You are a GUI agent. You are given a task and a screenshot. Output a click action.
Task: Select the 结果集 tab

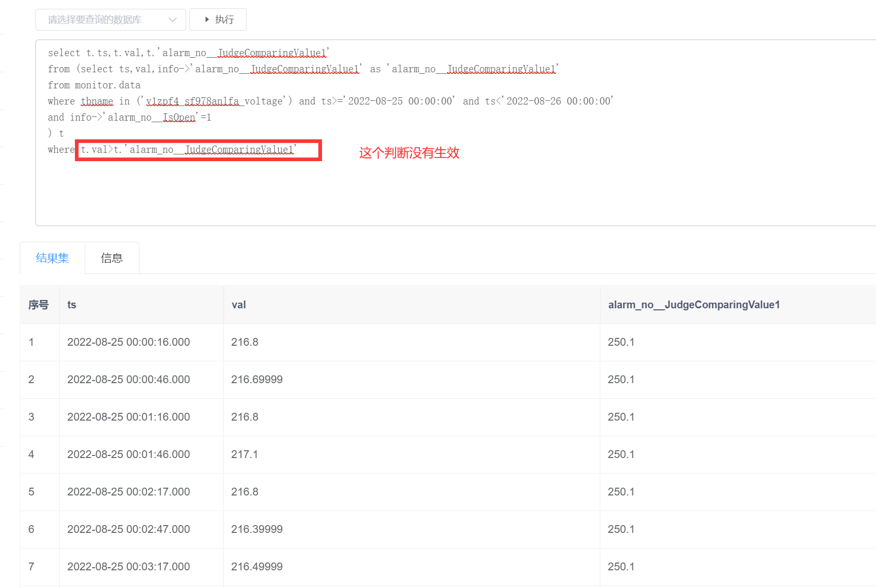pos(52,257)
